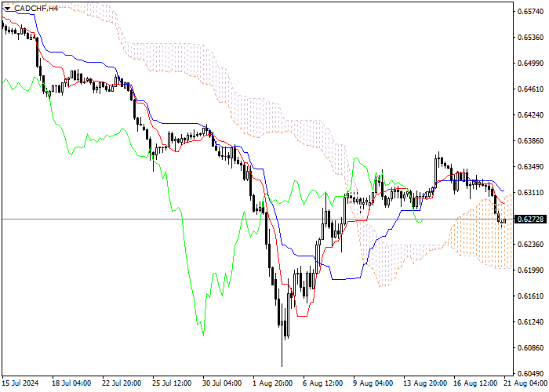The width and height of the screenshot is (549, 392).
Task: Click the 0.61990 price scale value
Action: 530,270
